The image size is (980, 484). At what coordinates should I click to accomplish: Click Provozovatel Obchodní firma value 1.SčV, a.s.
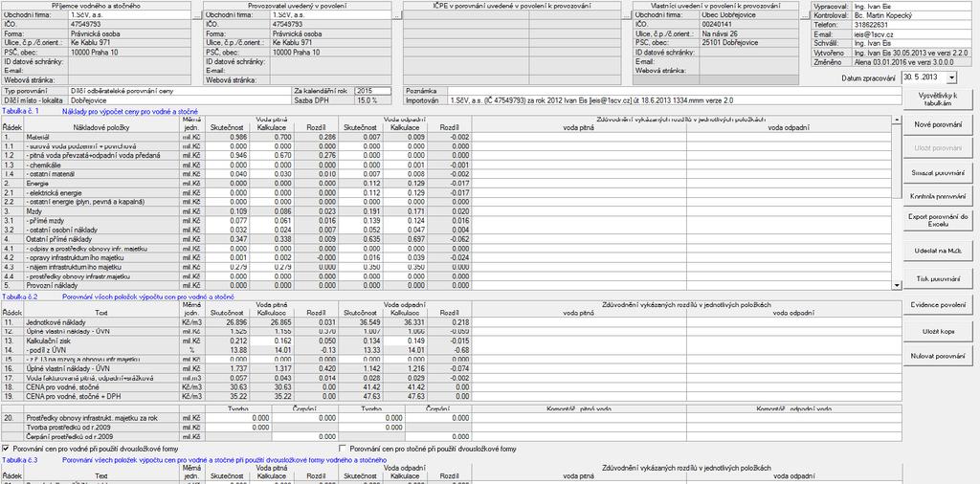coord(330,15)
